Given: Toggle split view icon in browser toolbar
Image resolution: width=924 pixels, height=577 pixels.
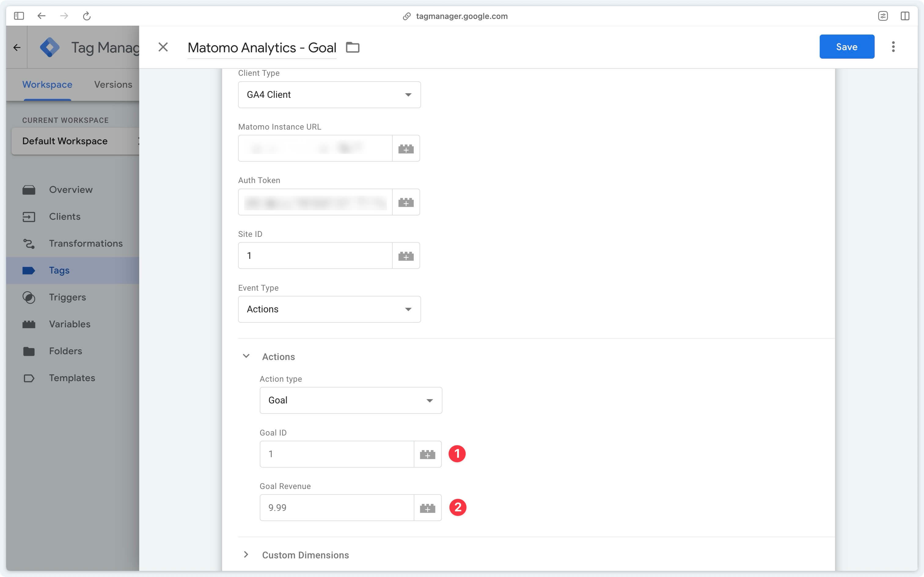Looking at the screenshot, I should click(905, 16).
